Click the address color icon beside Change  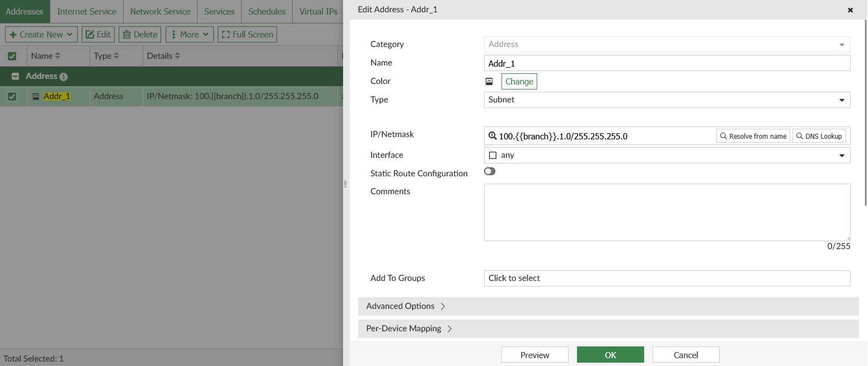tap(489, 81)
